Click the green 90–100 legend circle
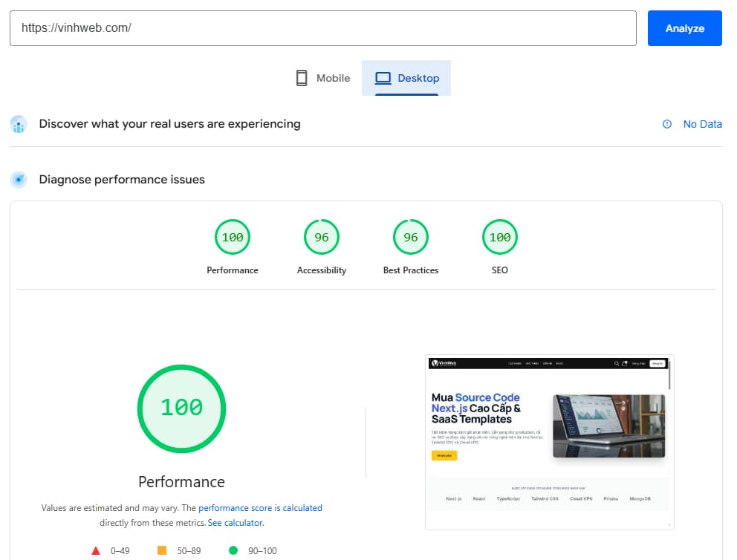The width and height of the screenshot is (737, 560). click(233, 550)
